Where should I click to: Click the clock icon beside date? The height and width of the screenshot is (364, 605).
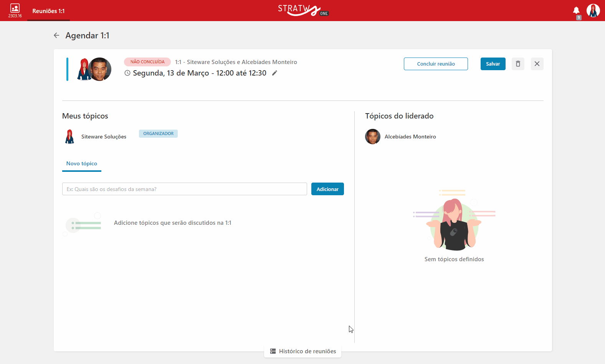coord(127,73)
